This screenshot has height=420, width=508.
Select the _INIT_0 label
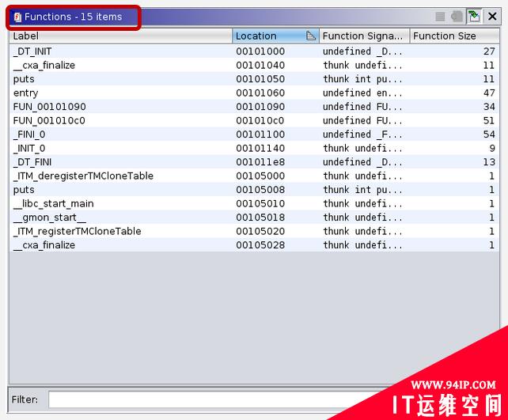coord(29,149)
